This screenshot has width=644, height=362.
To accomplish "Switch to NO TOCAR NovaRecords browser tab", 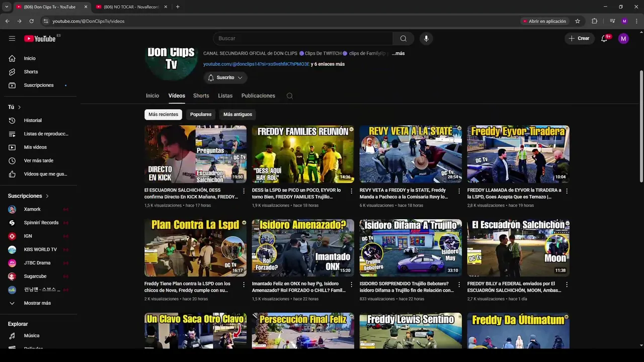I will 131,7.
